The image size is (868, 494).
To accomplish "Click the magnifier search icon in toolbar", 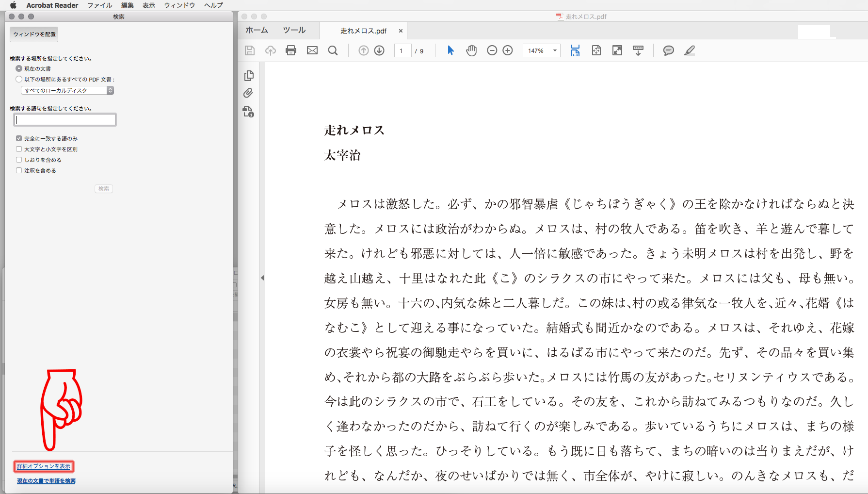I will coord(333,50).
